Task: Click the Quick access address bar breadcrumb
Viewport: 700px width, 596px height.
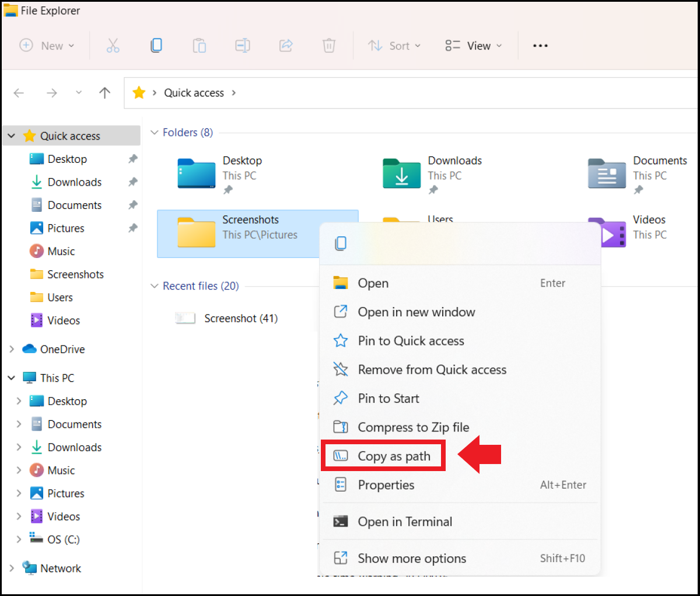Action: [194, 93]
